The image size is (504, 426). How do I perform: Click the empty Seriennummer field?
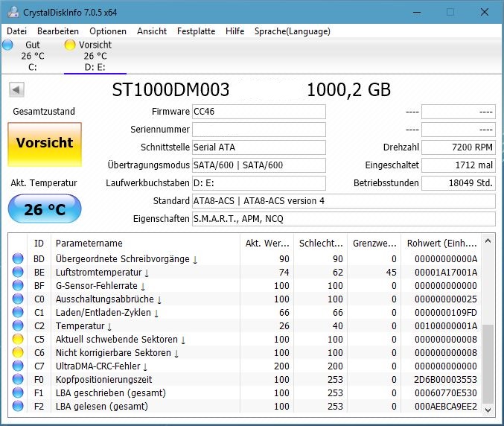(259, 130)
